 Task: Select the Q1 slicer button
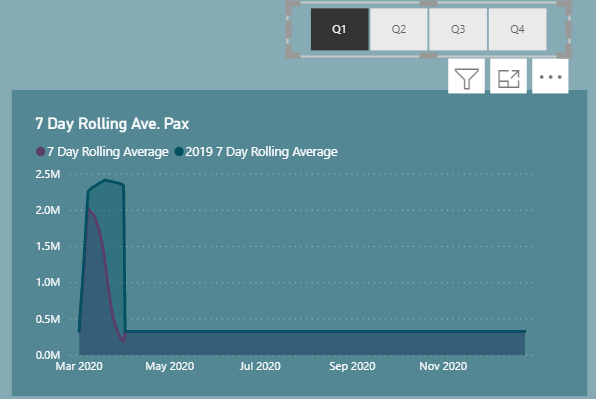339,29
